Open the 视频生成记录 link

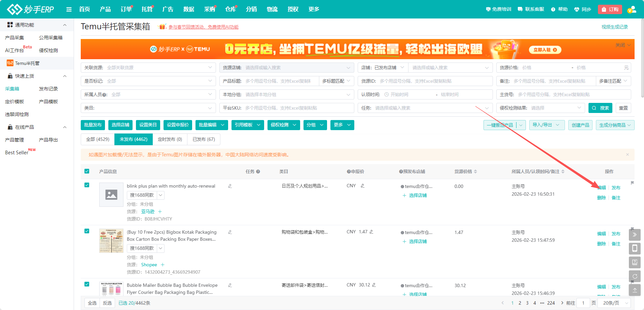[614, 27]
